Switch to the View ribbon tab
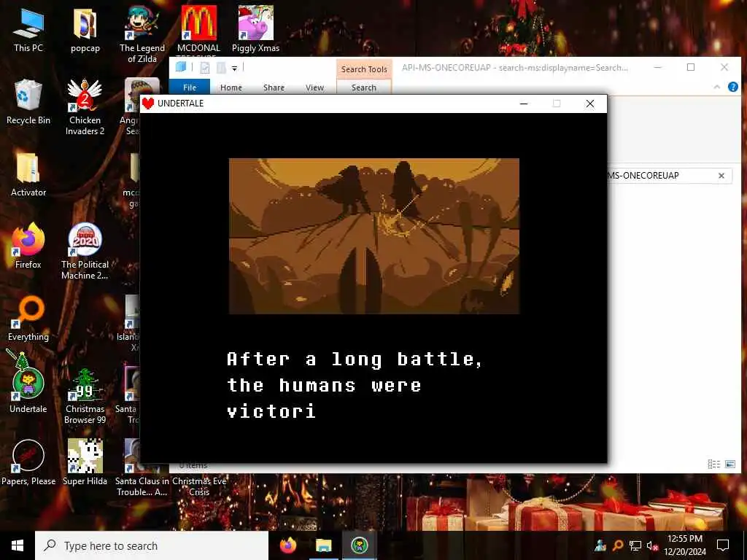 314,87
